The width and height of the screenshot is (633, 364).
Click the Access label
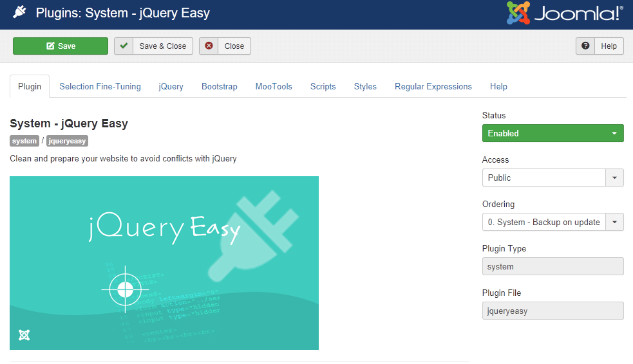point(495,159)
